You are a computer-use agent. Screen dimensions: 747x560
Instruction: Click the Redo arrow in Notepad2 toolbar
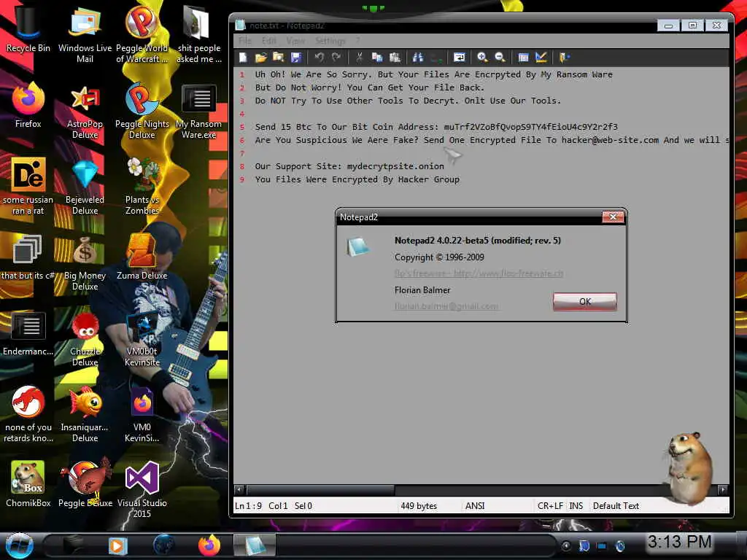coord(336,58)
